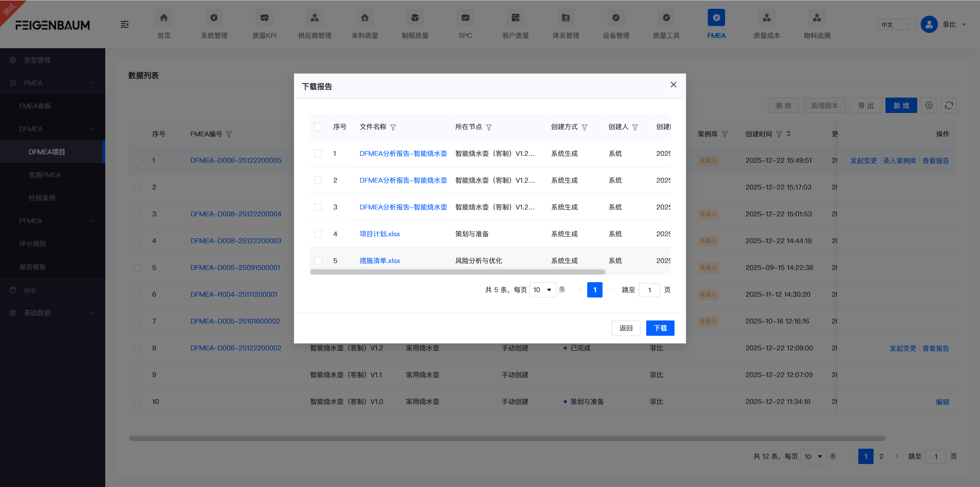Screen dimensions: 980x487
Task: Open the 供应商管理 module icon
Action: click(x=314, y=18)
